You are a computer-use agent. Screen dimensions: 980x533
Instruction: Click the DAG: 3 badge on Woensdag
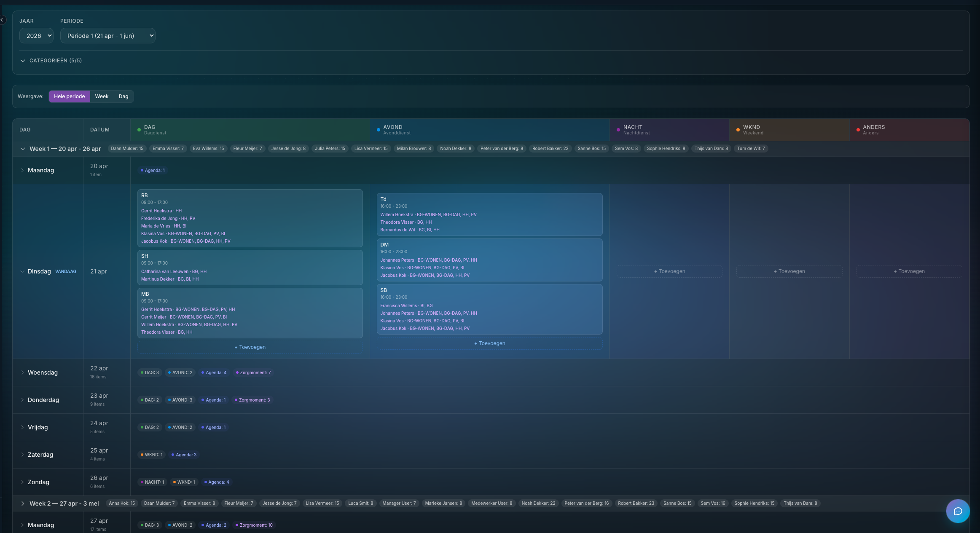coord(150,372)
